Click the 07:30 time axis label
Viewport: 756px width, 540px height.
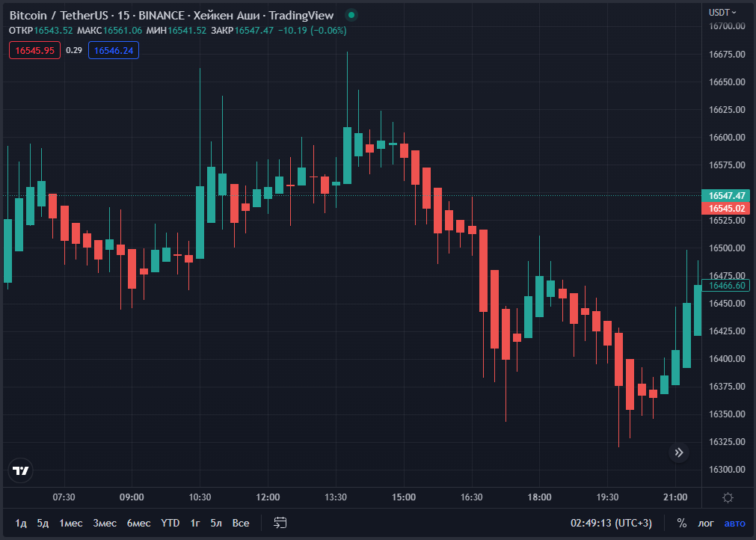pyautogui.click(x=64, y=497)
